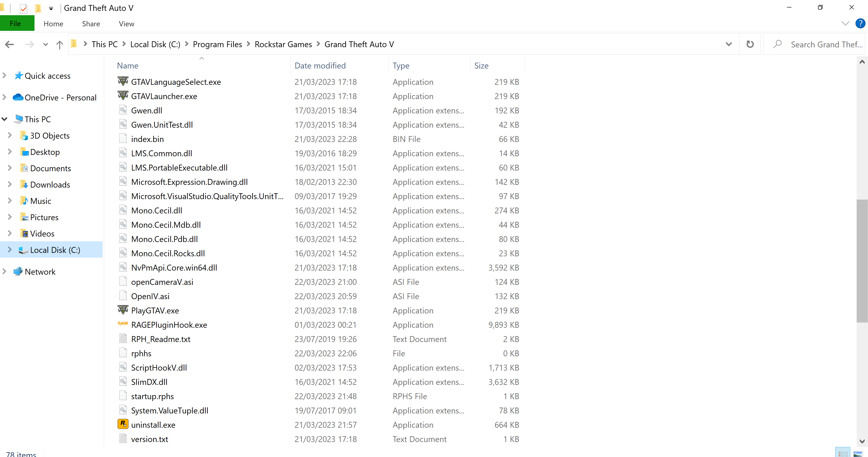Click the GTAVLauncher.exe icon
Image resolution: width=868 pixels, height=457 pixels.
tap(123, 96)
